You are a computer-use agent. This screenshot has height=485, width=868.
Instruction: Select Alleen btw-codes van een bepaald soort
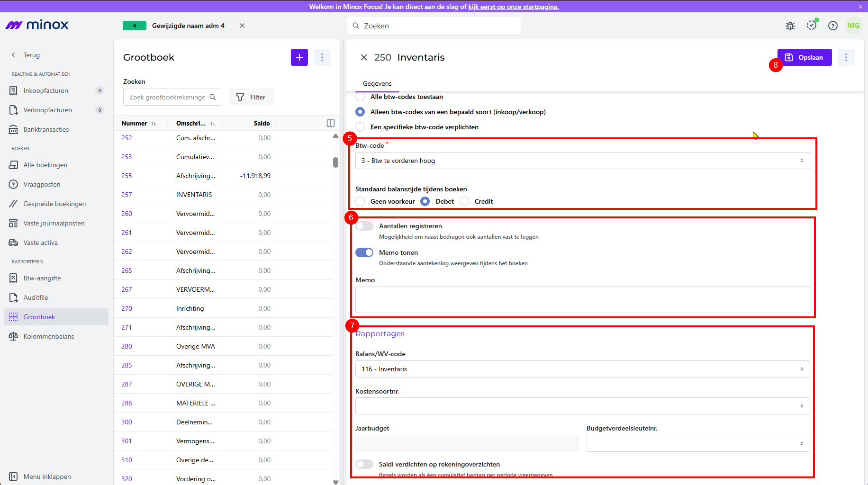(x=360, y=112)
